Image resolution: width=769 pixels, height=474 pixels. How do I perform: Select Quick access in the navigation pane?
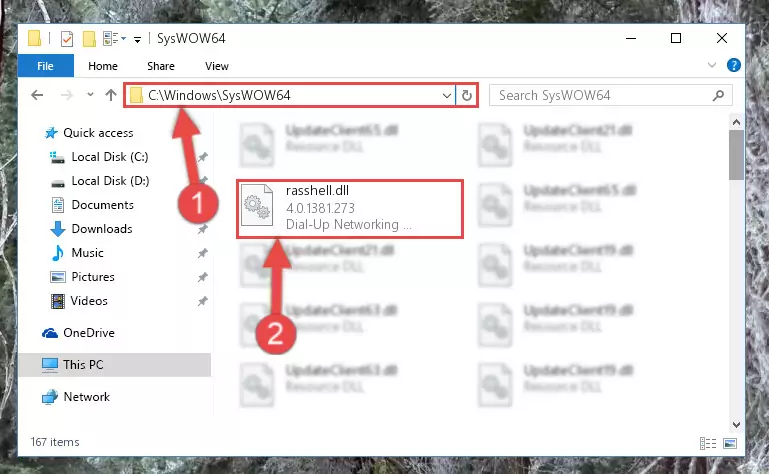[x=98, y=133]
